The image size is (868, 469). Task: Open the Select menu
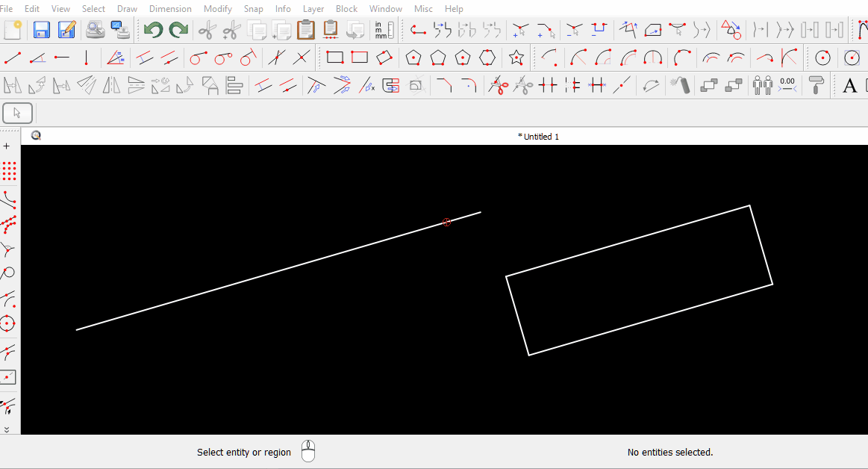93,9
